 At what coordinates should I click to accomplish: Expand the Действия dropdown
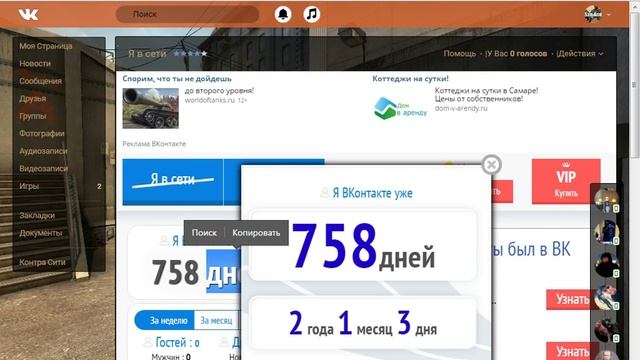pos(580,53)
